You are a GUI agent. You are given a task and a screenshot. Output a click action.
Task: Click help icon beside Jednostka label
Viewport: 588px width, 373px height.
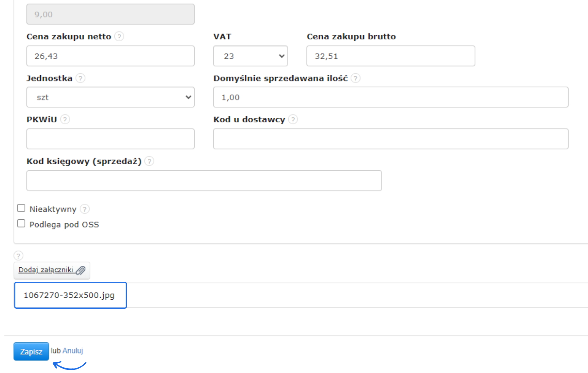tap(80, 78)
